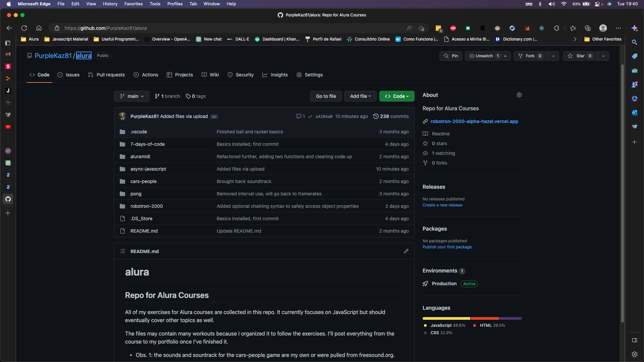This screenshot has height=362, width=644.
Task: Star the alura repository
Action: (580, 56)
